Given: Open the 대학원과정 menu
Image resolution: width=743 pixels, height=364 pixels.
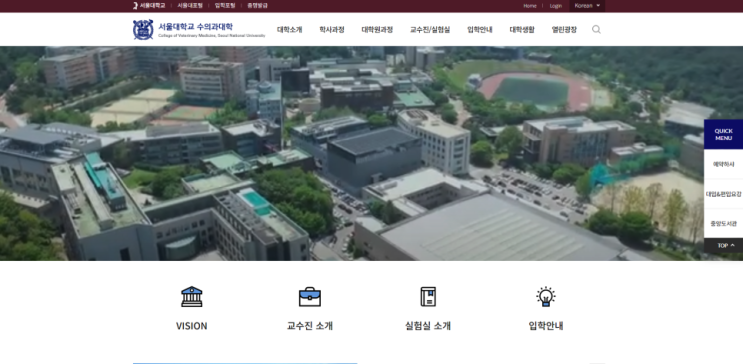Looking at the screenshot, I should coord(377,29).
